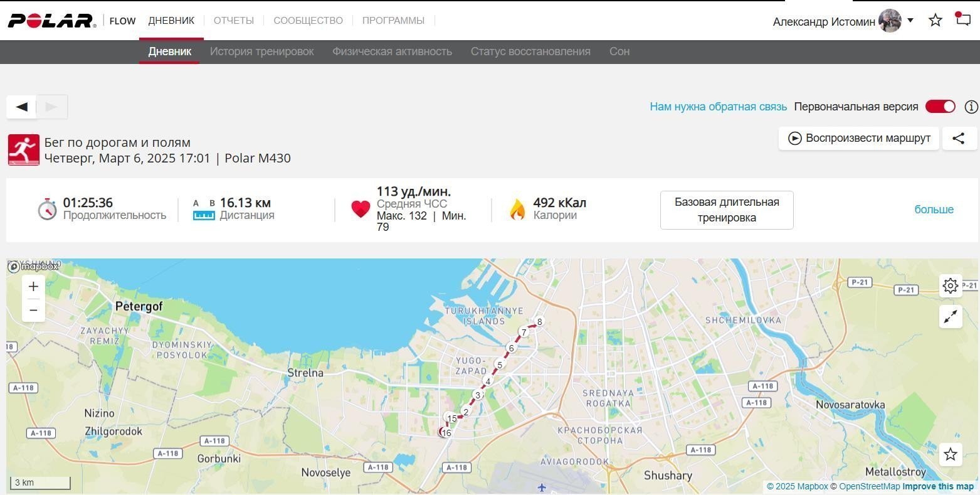This screenshot has width=980, height=495.
Task: Click the heart rate icon
Action: click(x=361, y=209)
